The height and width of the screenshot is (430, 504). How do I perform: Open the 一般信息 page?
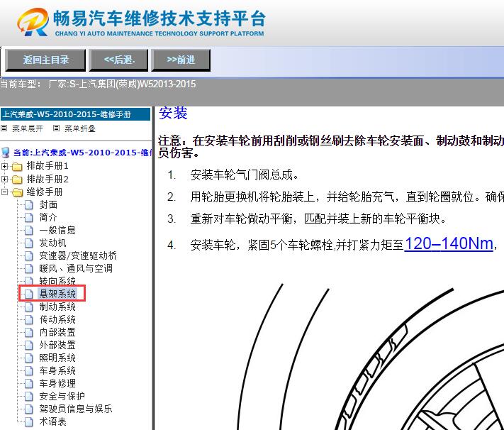coord(57,230)
